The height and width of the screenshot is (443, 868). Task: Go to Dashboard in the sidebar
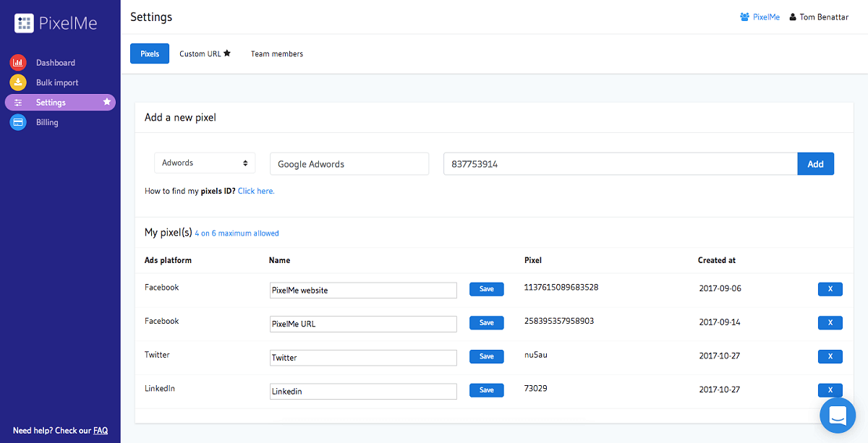(56, 63)
